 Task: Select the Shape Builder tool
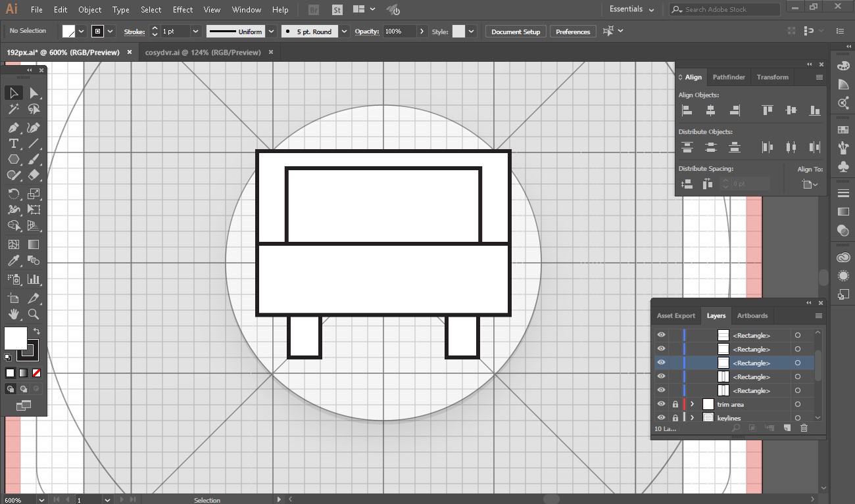[14, 225]
